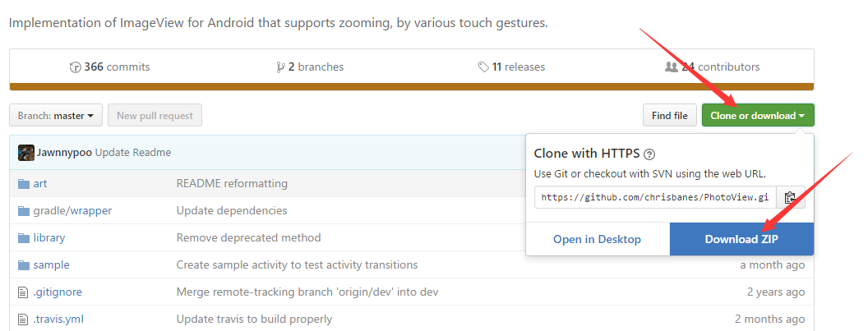Click the New pull request button
Image resolution: width=868 pixels, height=331 pixels.
(x=155, y=116)
